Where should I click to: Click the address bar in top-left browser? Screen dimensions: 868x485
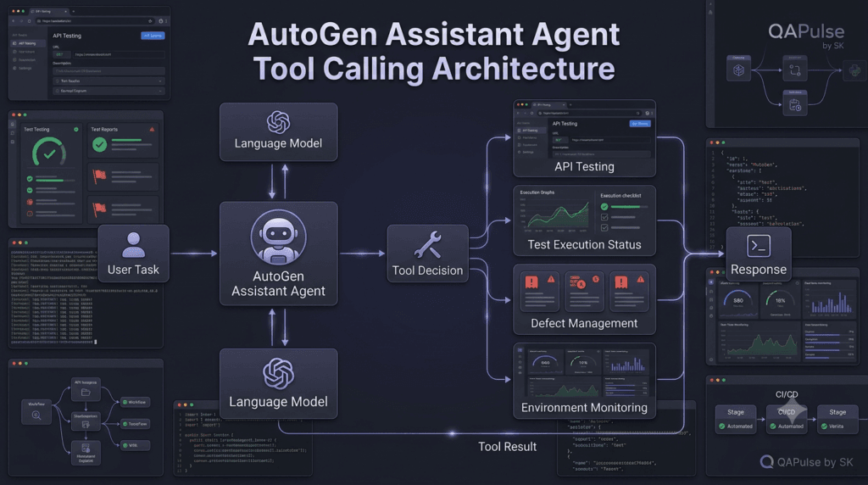point(95,21)
